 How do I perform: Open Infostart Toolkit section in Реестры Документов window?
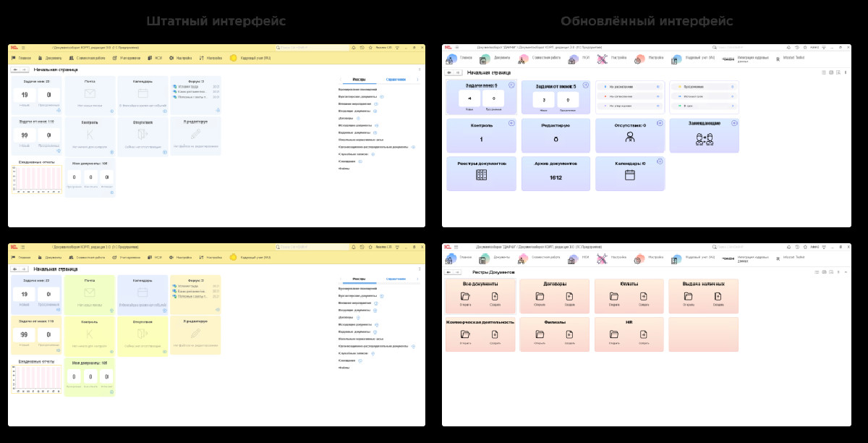click(788, 258)
